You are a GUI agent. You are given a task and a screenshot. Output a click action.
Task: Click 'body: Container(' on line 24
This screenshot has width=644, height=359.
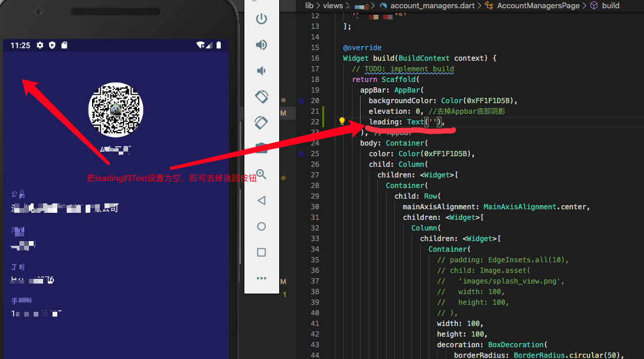[x=394, y=143]
